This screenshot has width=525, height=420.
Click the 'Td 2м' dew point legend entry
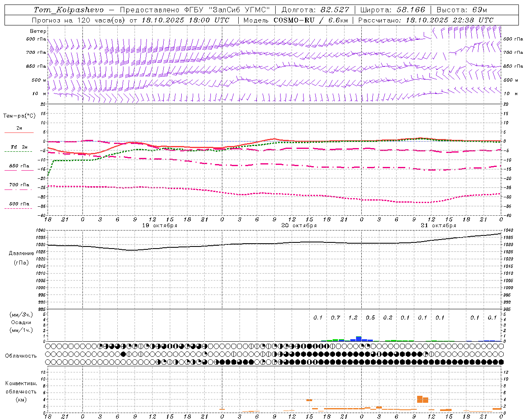[19, 147]
